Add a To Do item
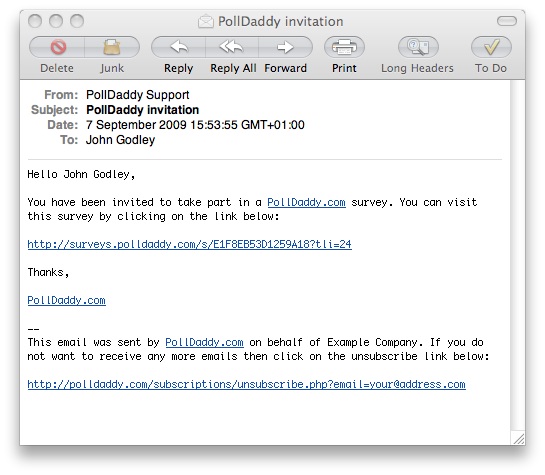Image resolution: width=545 pixels, height=475 pixels. click(x=491, y=47)
